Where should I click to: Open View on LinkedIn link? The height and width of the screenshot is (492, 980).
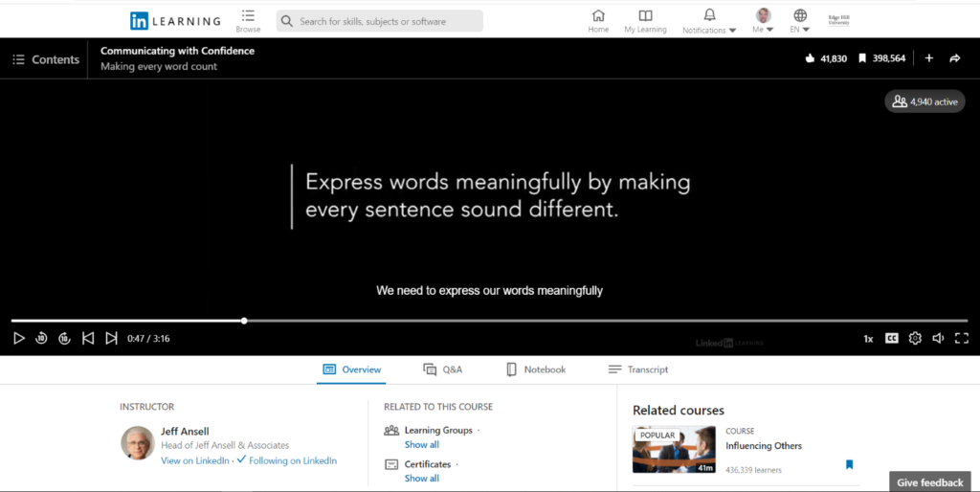coord(195,460)
